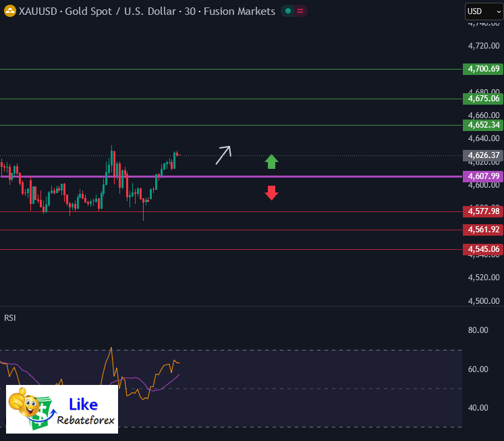Click the purple 4,607.99 price label
Viewport: 504px width, 441px height.
point(483,176)
